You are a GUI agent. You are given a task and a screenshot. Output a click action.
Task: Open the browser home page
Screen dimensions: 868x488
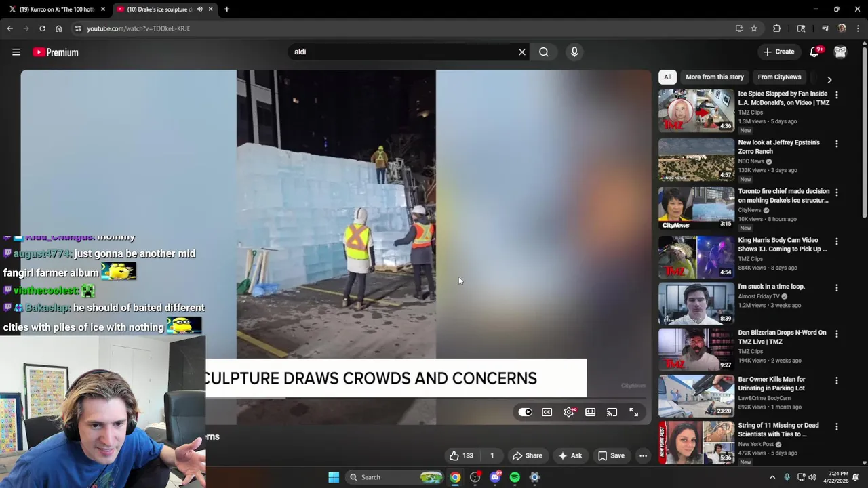pos(58,28)
